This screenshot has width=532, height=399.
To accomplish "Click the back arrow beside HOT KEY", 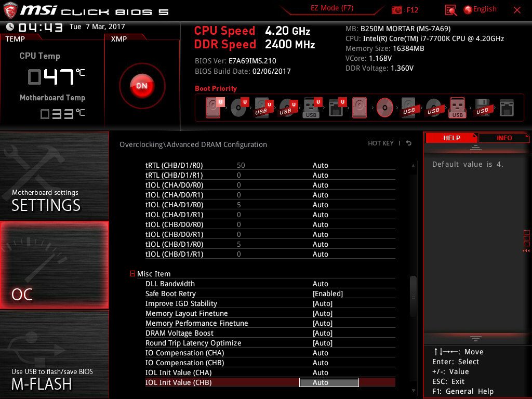I will [409, 143].
